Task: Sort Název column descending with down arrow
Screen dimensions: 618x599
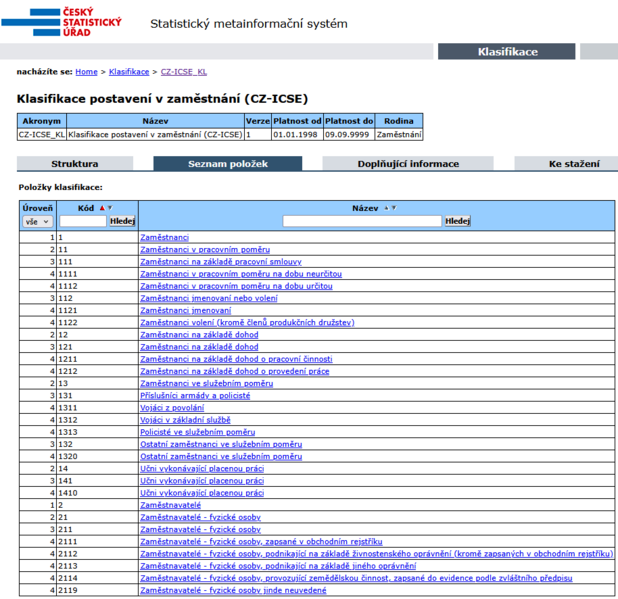Action: point(394,208)
